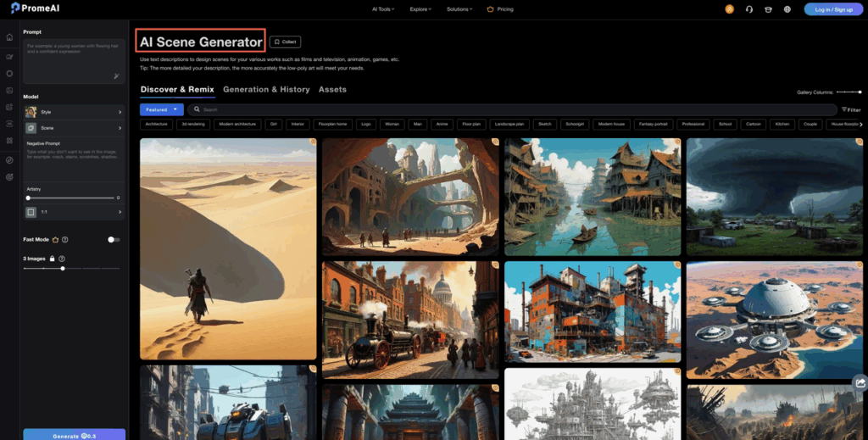Switch to the Assets tab
This screenshot has height=440, width=868.
pyautogui.click(x=332, y=89)
